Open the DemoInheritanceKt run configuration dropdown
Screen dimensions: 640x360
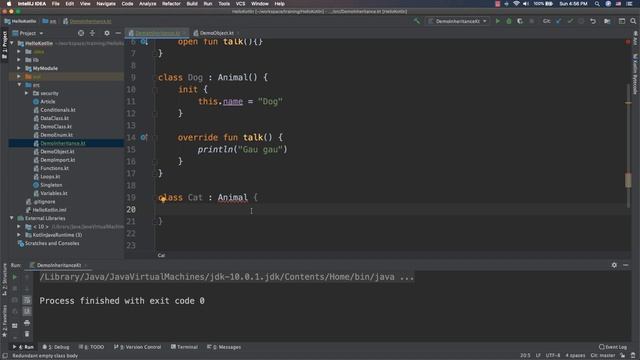458,21
